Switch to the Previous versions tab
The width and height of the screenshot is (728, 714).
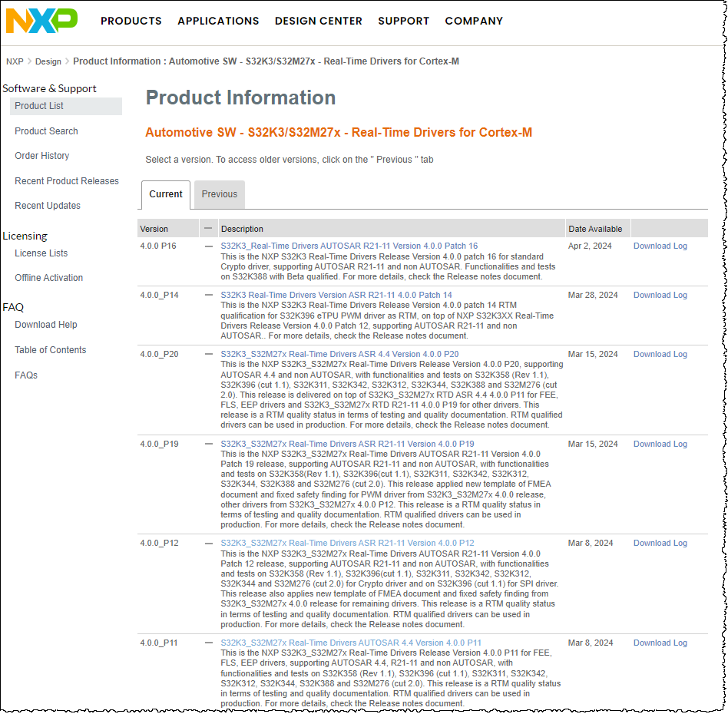[219, 194]
